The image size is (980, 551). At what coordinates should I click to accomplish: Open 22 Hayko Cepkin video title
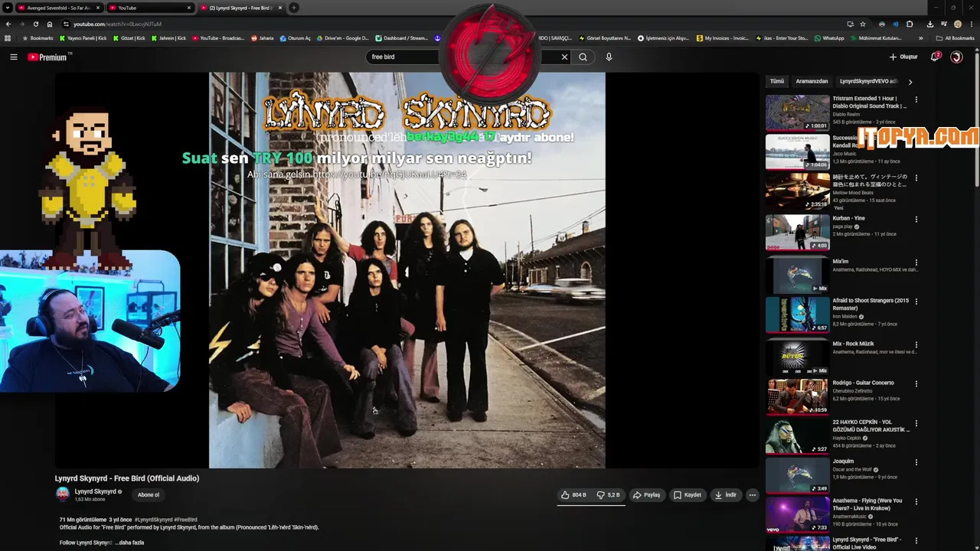871,425
